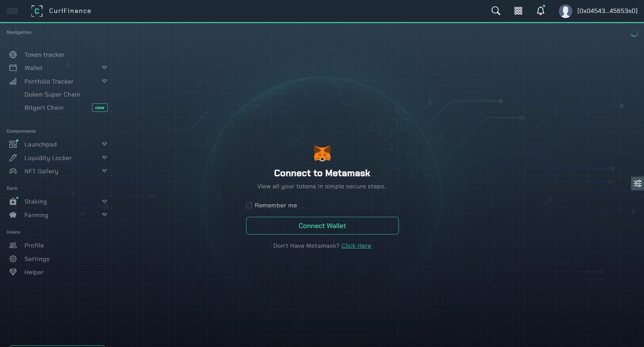This screenshot has height=347, width=644.
Task: Click the Launchpad grid icon
Action: point(13,144)
